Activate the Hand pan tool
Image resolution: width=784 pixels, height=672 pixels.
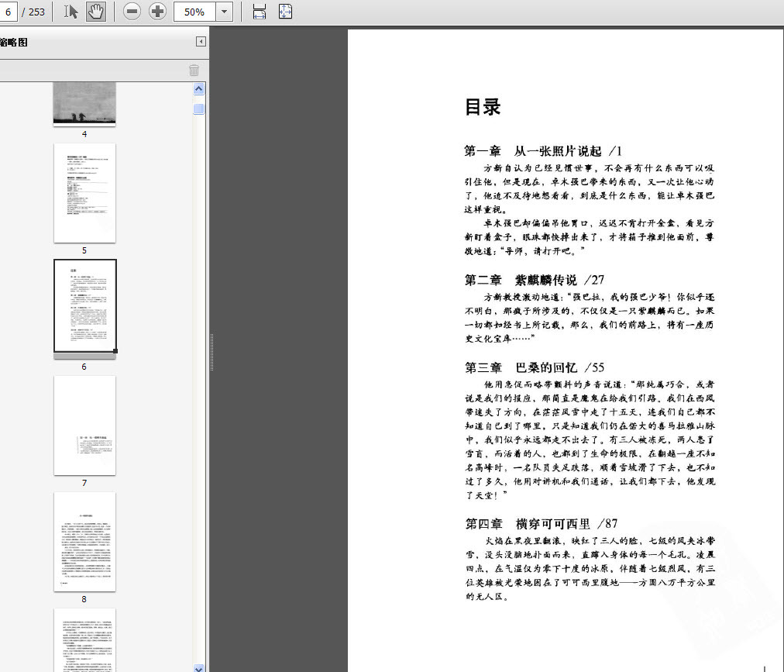coord(95,12)
